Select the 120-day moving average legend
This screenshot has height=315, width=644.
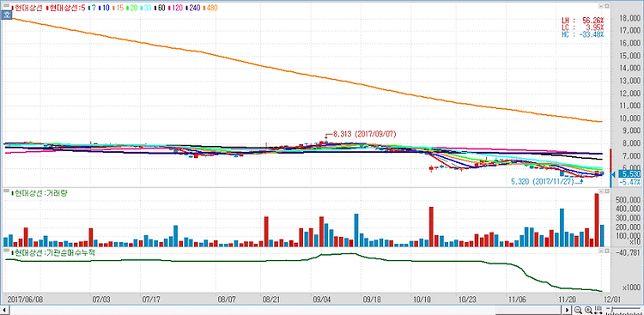click(x=174, y=8)
